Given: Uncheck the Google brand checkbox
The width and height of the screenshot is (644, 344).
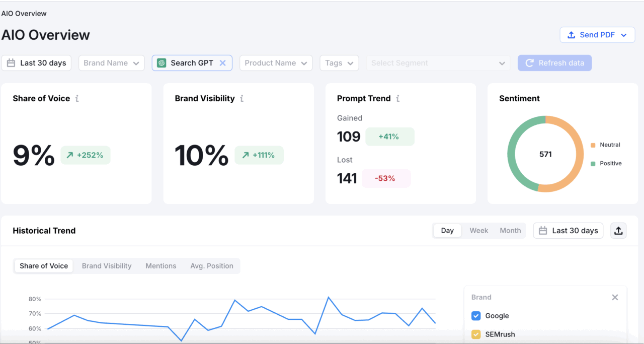Looking at the screenshot, I should click(x=475, y=316).
